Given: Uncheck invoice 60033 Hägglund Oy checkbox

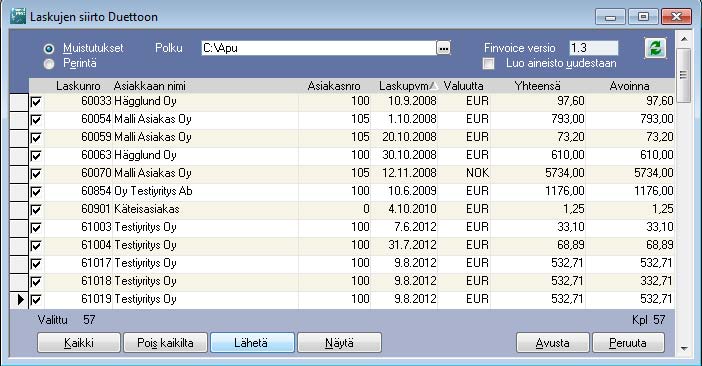Looking at the screenshot, I should tap(36, 102).
